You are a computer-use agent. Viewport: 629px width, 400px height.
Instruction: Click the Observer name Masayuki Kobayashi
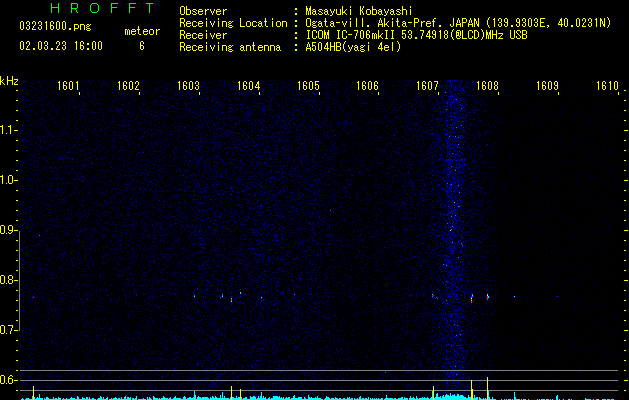tap(359, 11)
